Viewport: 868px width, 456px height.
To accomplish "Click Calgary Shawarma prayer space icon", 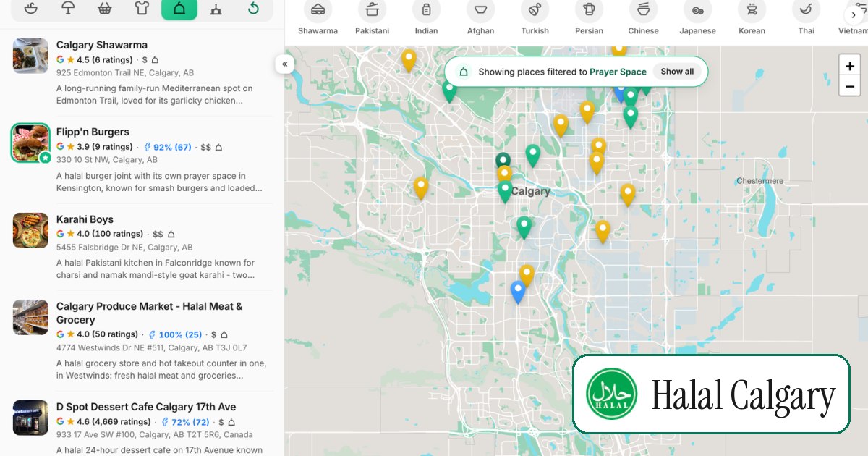I will coord(155,60).
